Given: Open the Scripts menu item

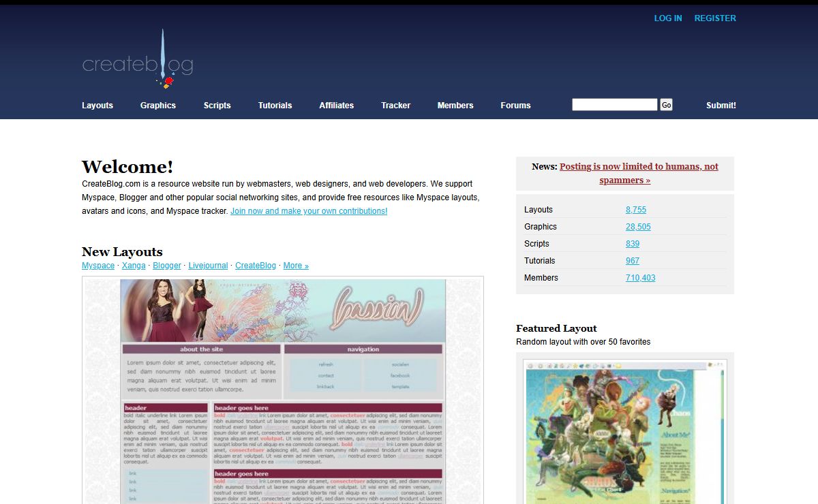Looking at the screenshot, I should coord(217,106).
